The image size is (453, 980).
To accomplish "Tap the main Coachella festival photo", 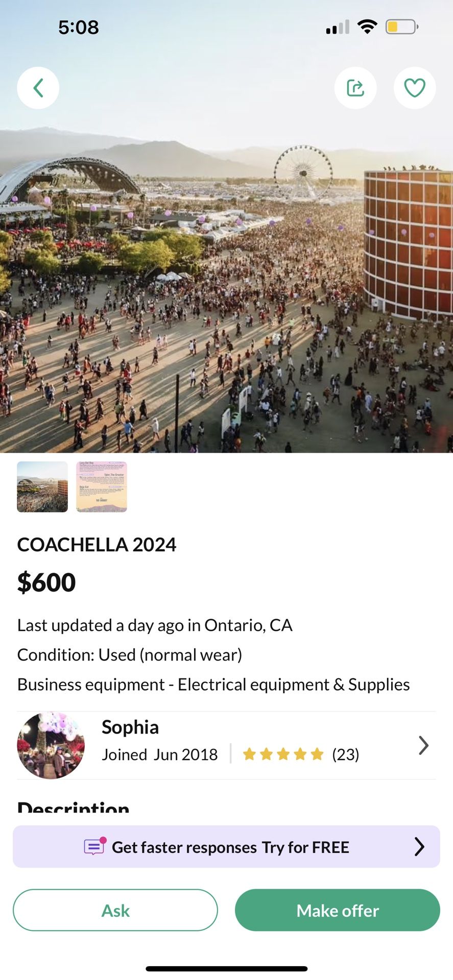I will (226, 286).
